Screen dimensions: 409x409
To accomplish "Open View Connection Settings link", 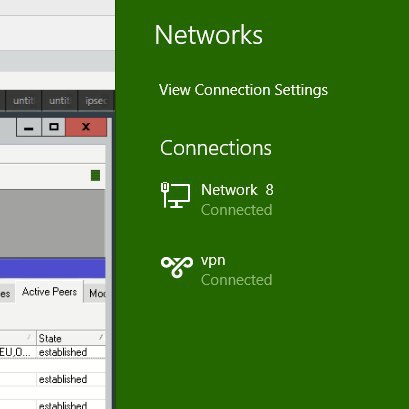I will point(243,90).
